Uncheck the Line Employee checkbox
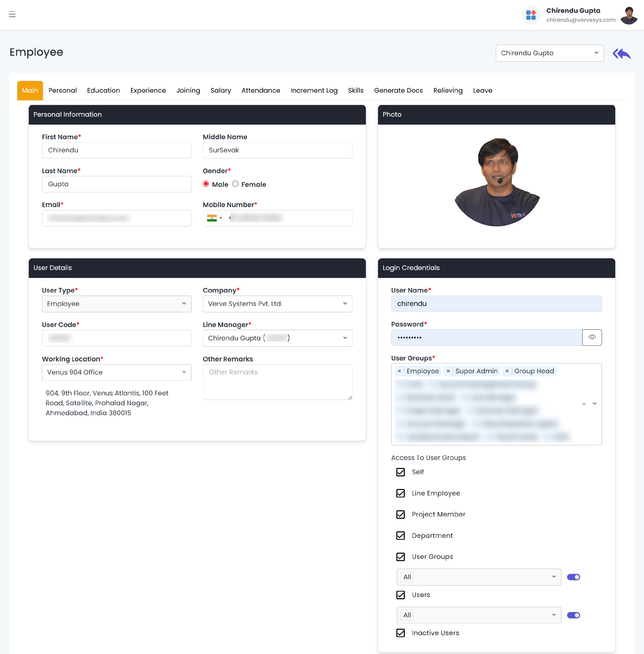 (401, 493)
